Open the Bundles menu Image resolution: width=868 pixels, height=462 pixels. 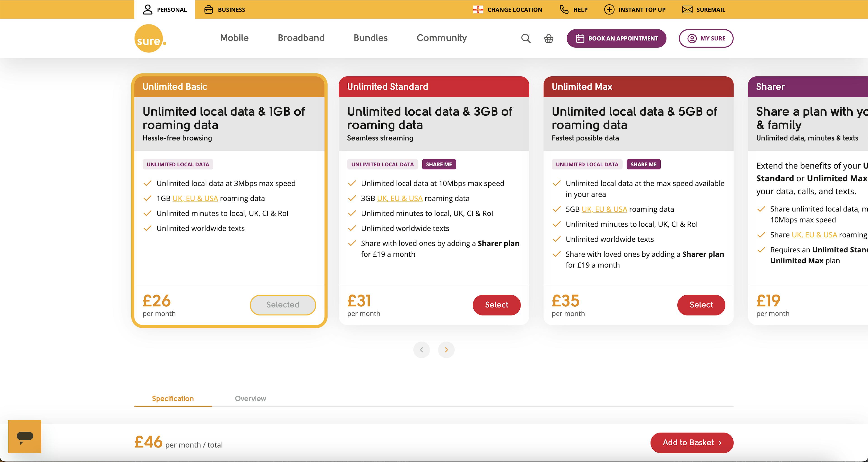pyautogui.click(x=370, y=38)
